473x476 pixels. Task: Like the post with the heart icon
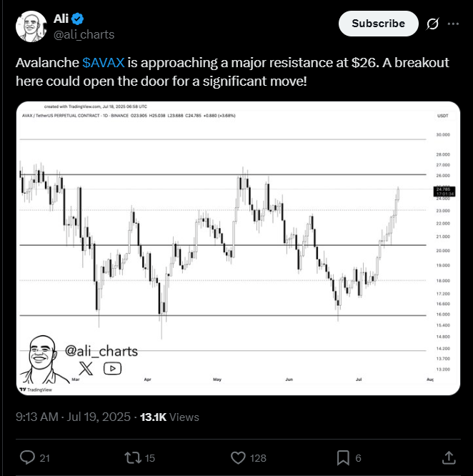238,457
